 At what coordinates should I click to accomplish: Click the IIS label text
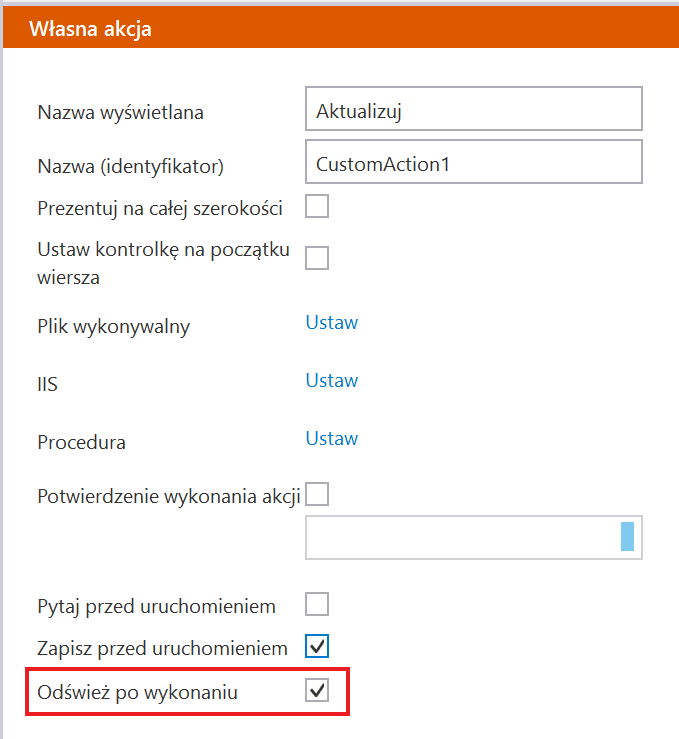click(x=47, y=383)
